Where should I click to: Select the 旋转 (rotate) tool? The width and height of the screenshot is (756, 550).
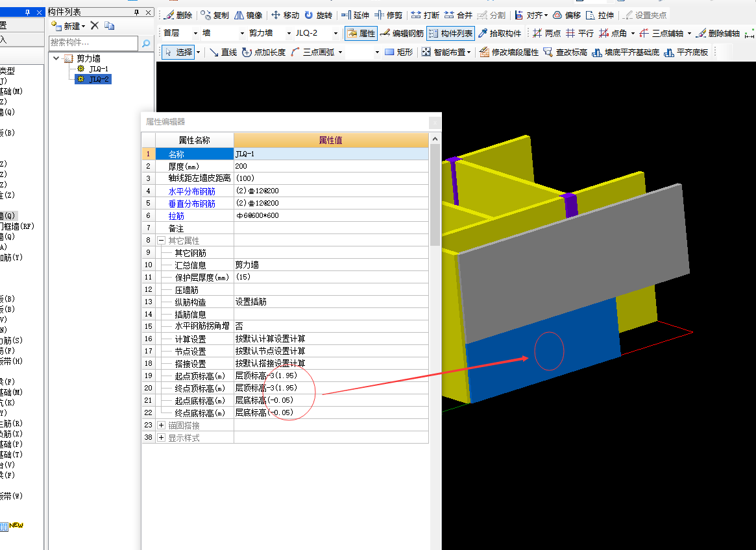[318, 16]
